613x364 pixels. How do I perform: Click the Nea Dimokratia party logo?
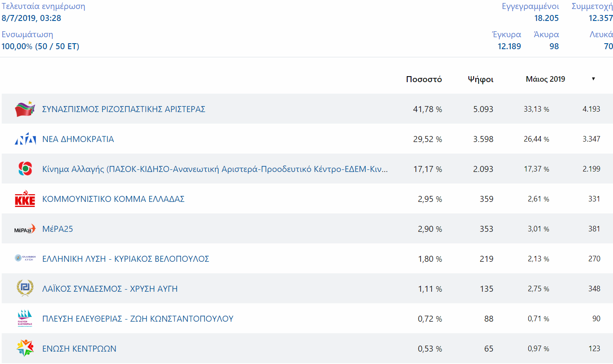pos(25,139)
